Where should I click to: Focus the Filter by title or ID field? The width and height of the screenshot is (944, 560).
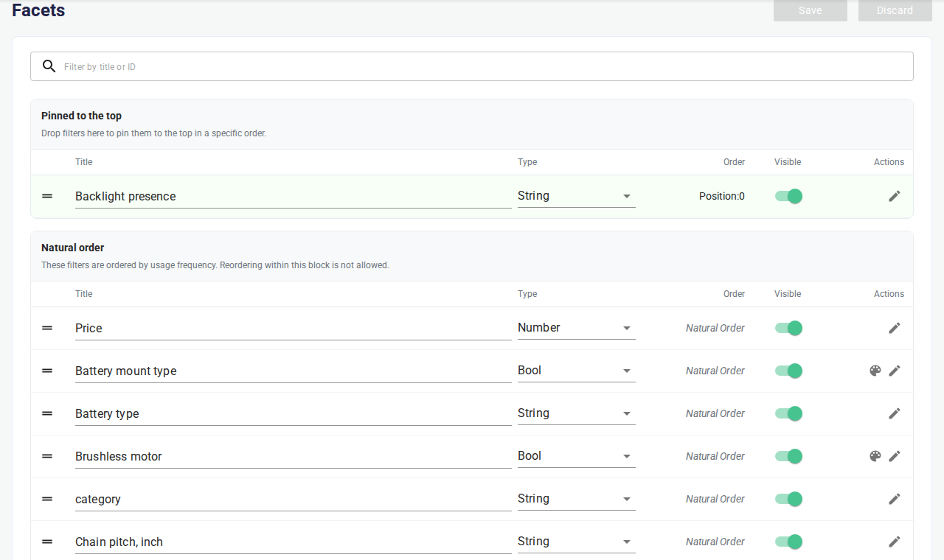[x=472, y=66]
